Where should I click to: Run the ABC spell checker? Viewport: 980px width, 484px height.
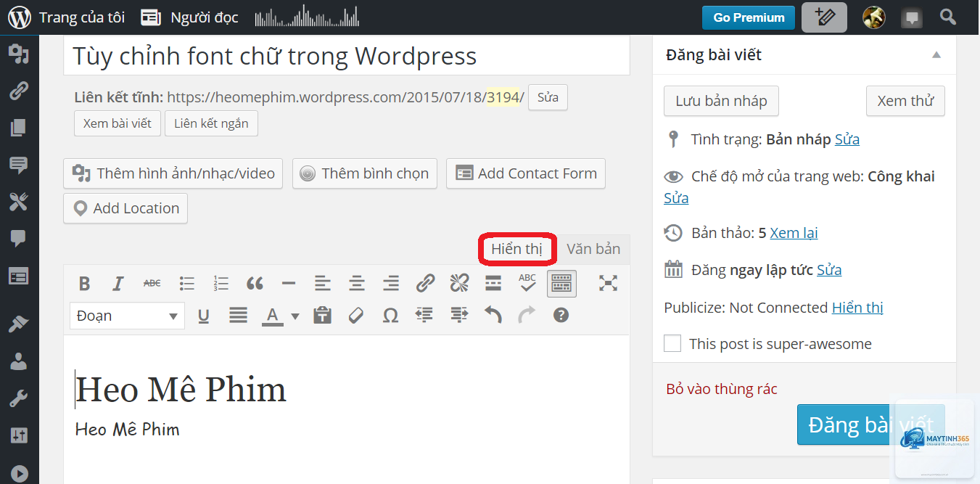tap(527, 284)
